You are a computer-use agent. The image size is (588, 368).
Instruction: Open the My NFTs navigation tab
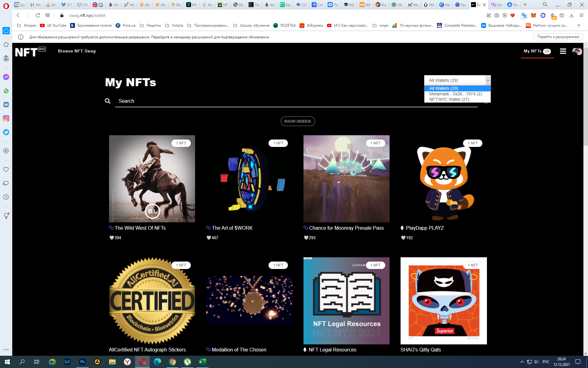coord(537,51)
